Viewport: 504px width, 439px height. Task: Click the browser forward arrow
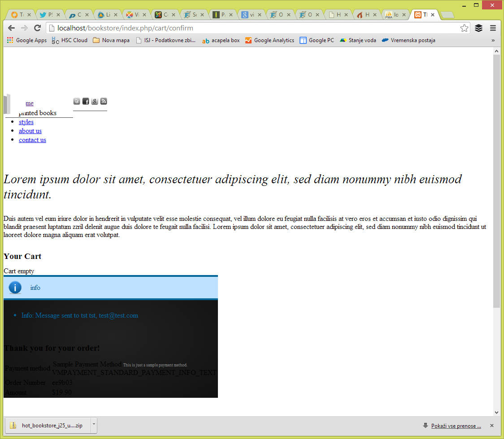tap(24, 28)
